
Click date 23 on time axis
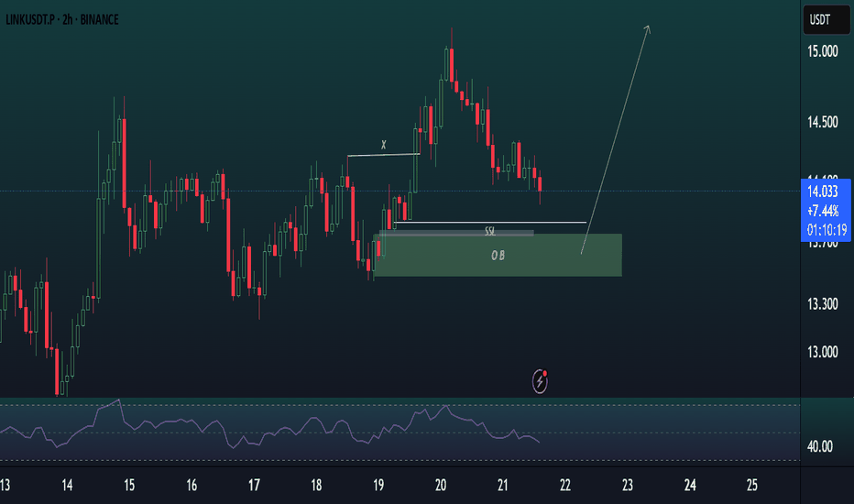coord(628,485)
